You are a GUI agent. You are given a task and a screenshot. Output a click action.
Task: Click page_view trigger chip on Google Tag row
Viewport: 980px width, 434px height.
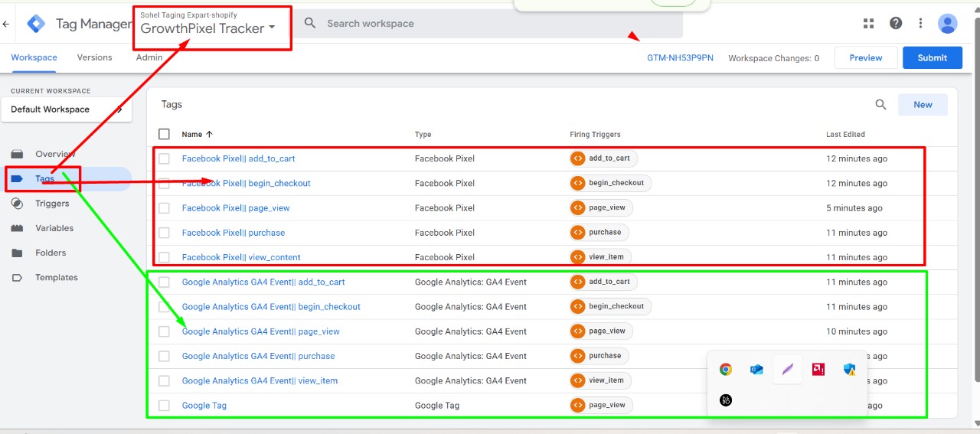pos(602,405)
